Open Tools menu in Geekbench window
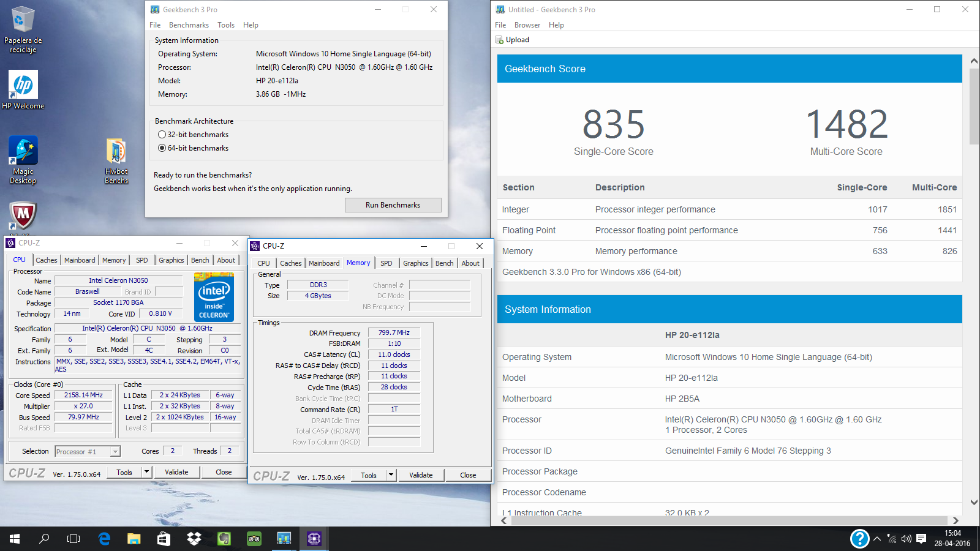 [x=226, y=25]
